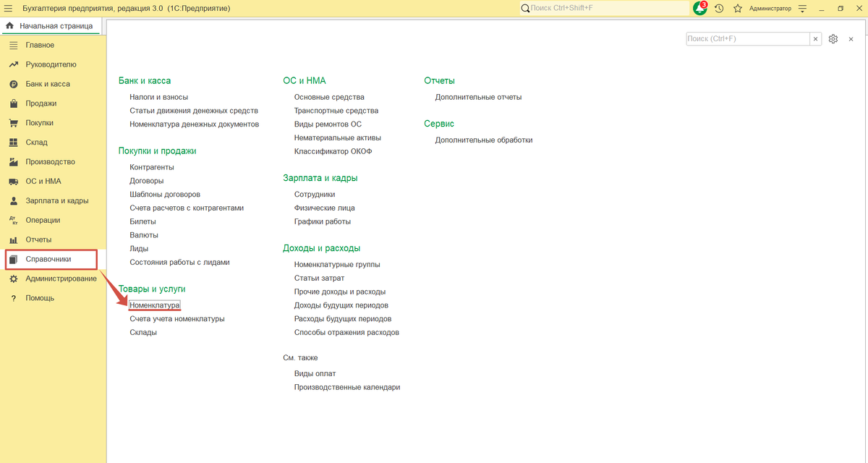Image resolution: width=868 pixels, height=463 pixels.
Task: Open Администрирование section
Action: coord(61,279)
